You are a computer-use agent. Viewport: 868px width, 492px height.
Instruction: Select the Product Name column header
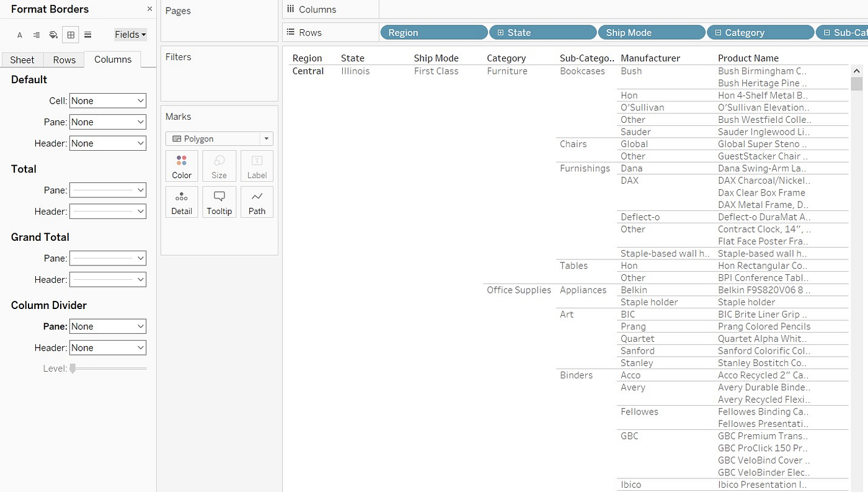tap(748, 58)
